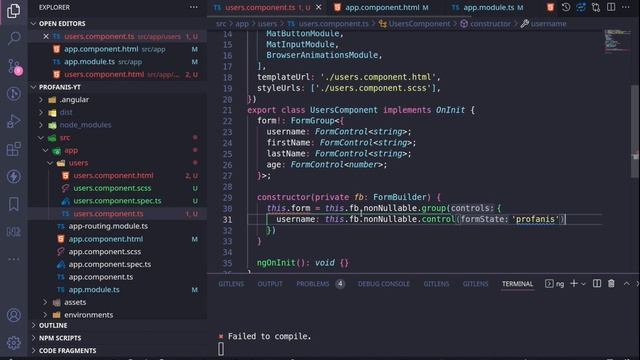Split the editor to the right
The image size is (640, 360).
click(x=611, y=7)
